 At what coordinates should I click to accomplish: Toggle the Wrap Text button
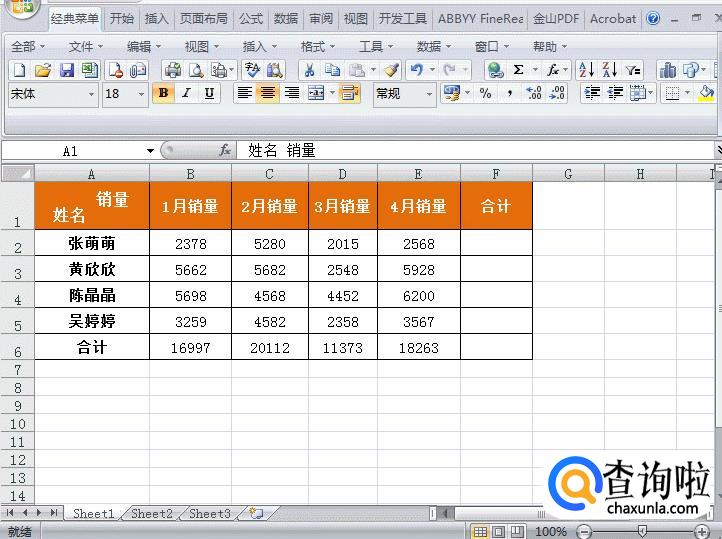(349, 93)
